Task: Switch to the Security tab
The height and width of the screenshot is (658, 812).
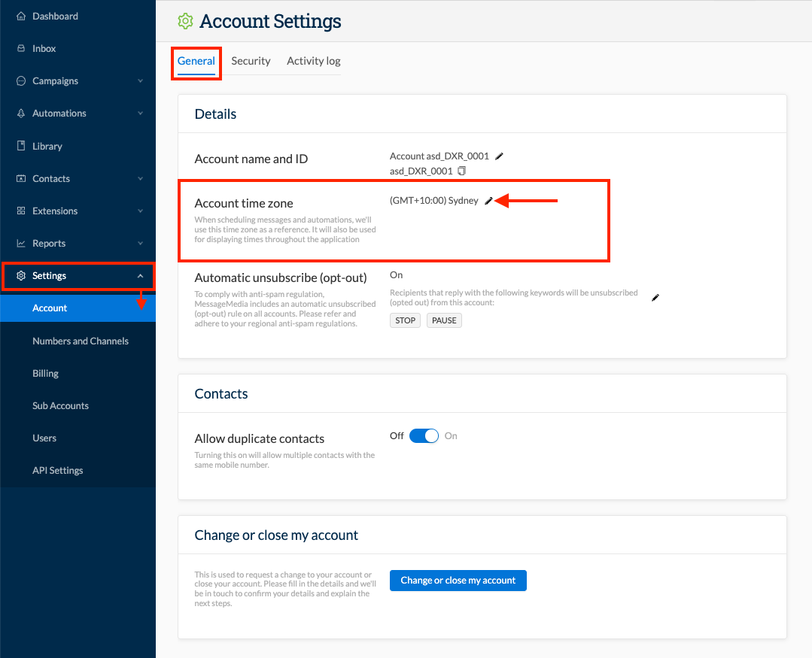Action: coord(251,61)
